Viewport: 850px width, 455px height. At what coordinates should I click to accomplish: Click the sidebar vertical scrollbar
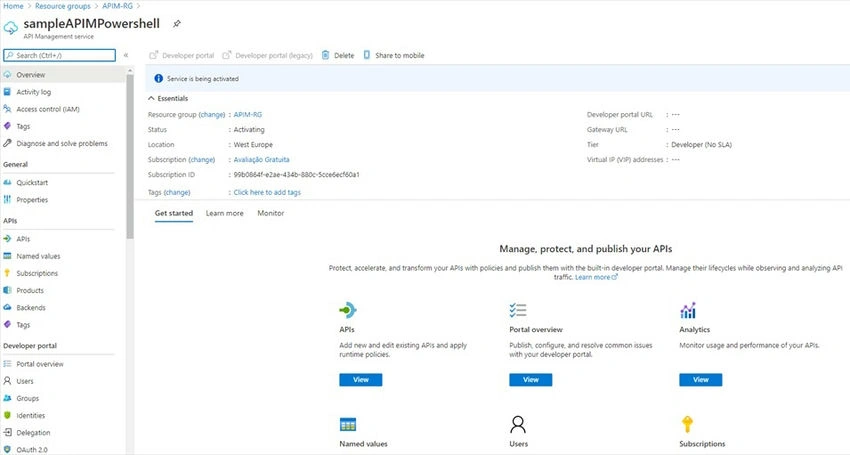point(130,156)
